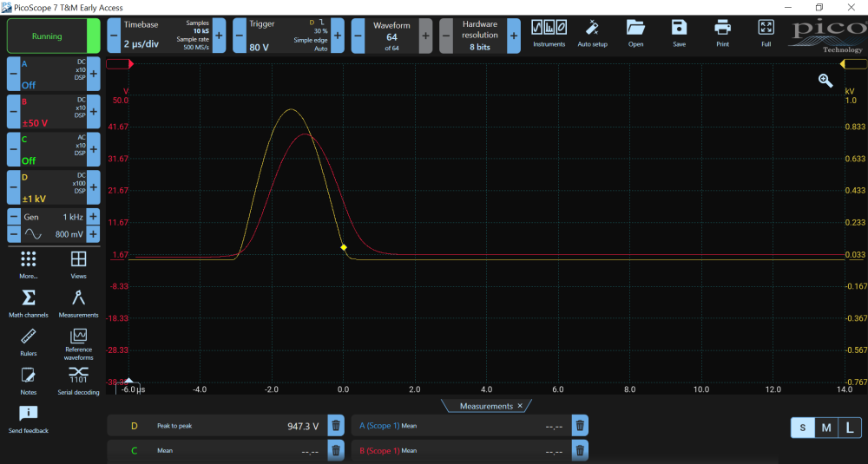
Task: Print the waveform
Action: click(722, 34)
